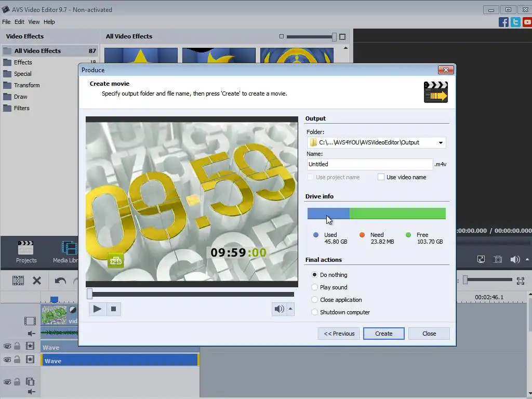Expand the main preview volume arrow
The width and height of the screenshot is (532, 399).
tap(527, 260)
